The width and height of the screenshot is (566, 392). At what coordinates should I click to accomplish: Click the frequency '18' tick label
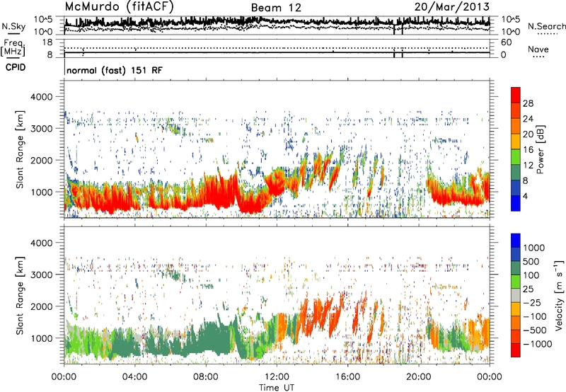point(47,42)
